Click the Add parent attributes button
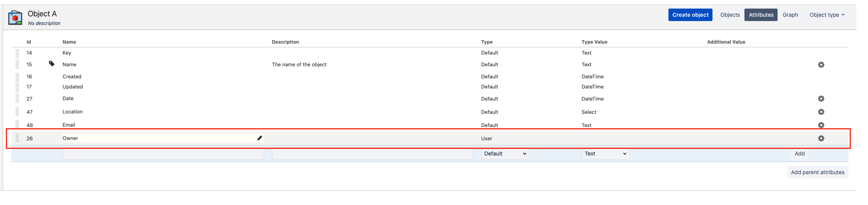The height and width of the screenshot is (205, 868). pyautogui.click(x=818, y=172)
